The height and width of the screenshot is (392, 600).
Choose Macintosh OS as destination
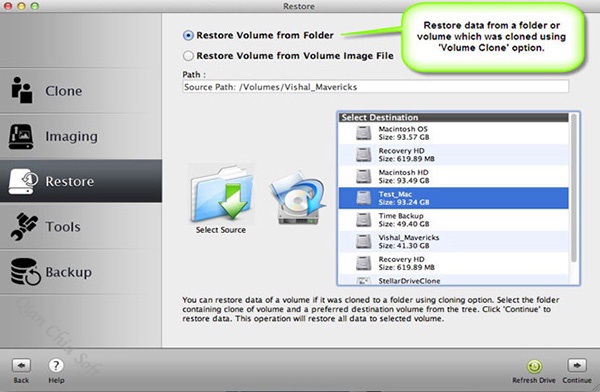tap(453, 133)
